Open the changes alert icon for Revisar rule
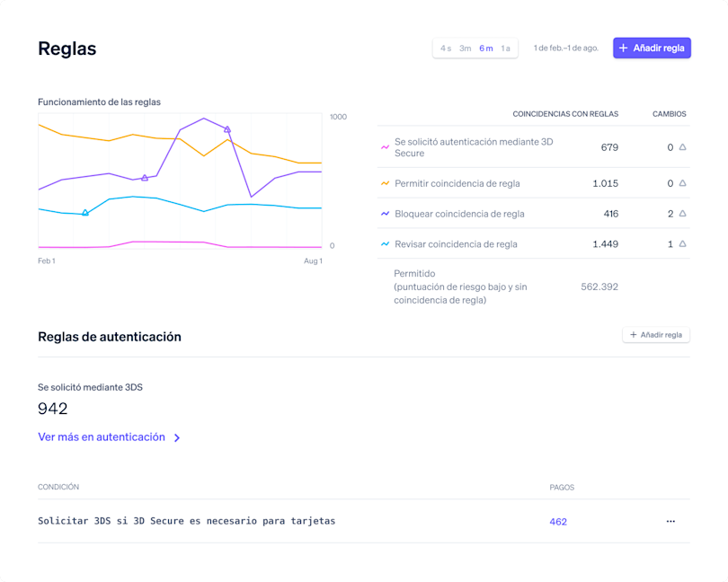 click(680, 243)
